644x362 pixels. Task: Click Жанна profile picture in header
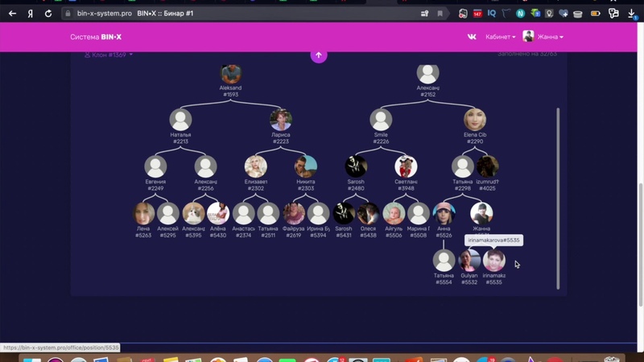pos(528,36)
